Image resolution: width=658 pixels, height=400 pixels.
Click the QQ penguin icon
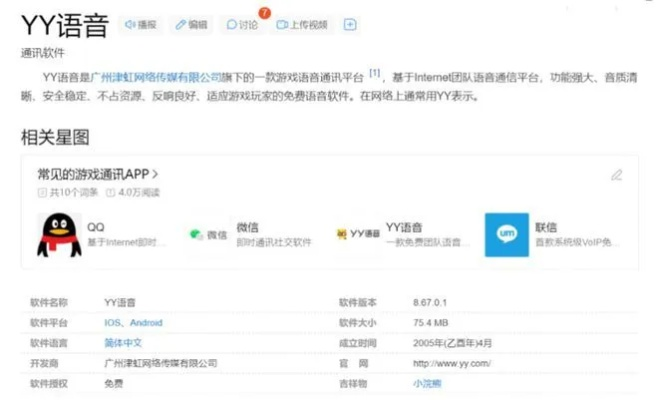(60, 235)
